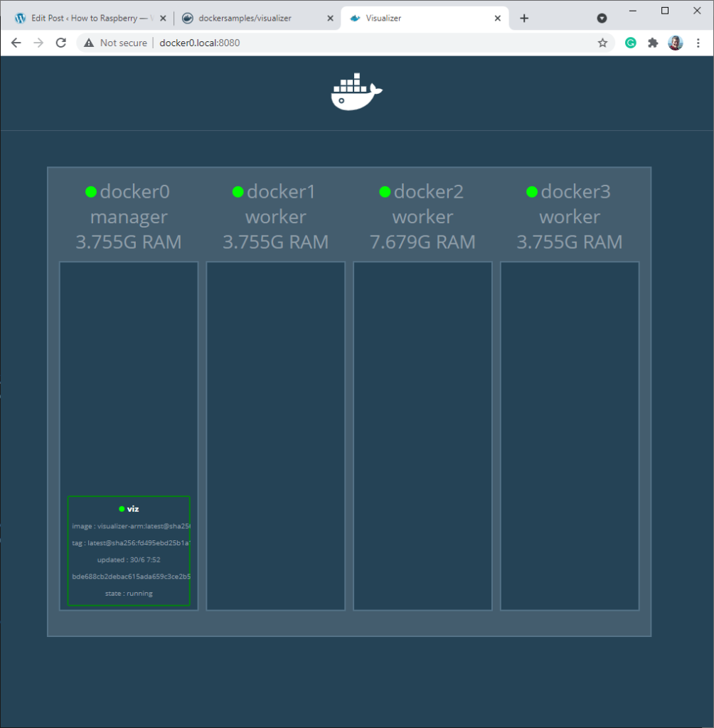Minimize the Chrome window
This screenshot has width=714, height=728.
pos(632,11)
